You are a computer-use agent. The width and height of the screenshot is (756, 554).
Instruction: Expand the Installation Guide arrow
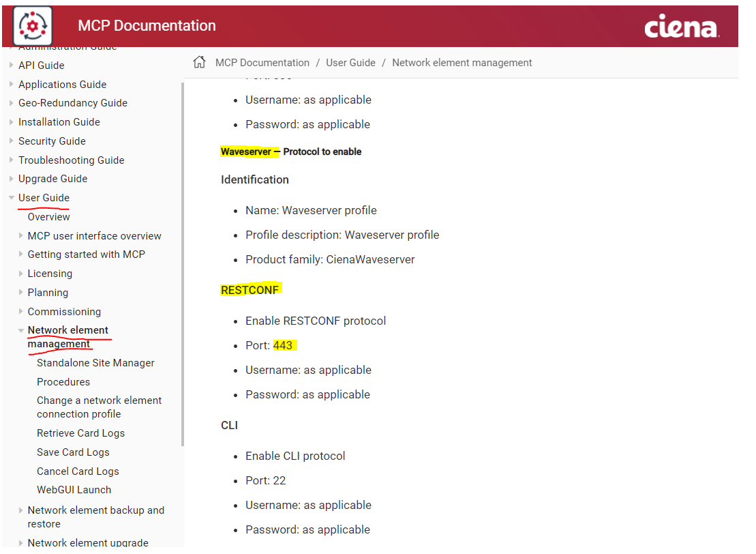click(11, 122)
